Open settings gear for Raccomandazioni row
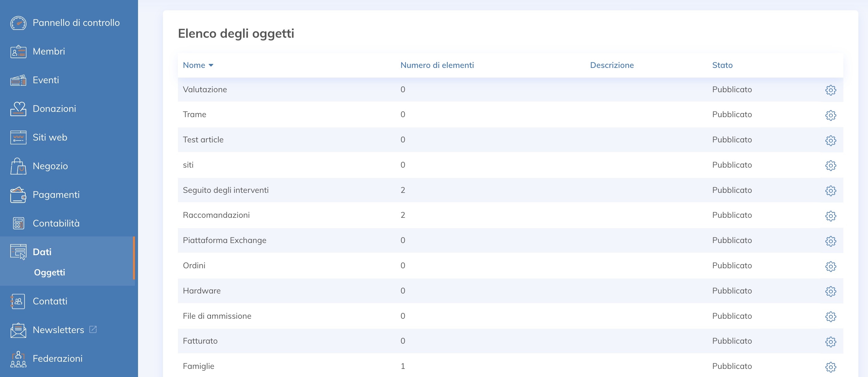Screen dimensions: 868x377 coord(830,216)
